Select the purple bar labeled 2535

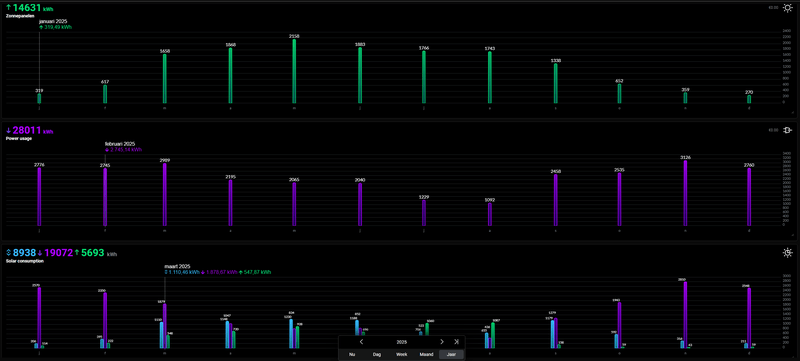coord(619,199)
